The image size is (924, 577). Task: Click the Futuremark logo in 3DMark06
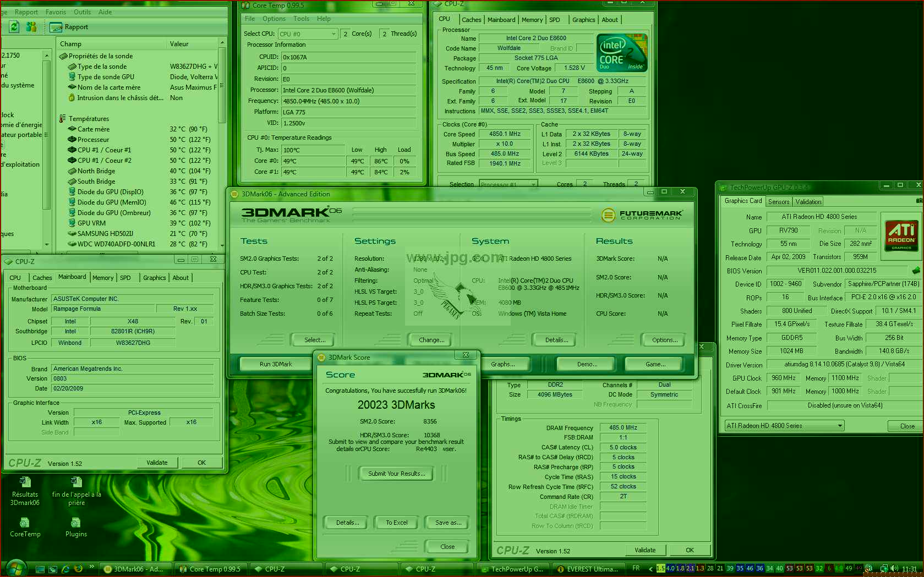click(642, 215)
